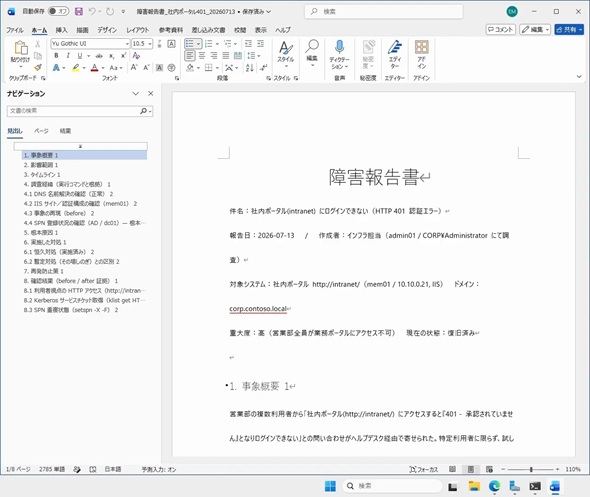Click the Comments button
The image size is (590, 497).
(500, 29)
